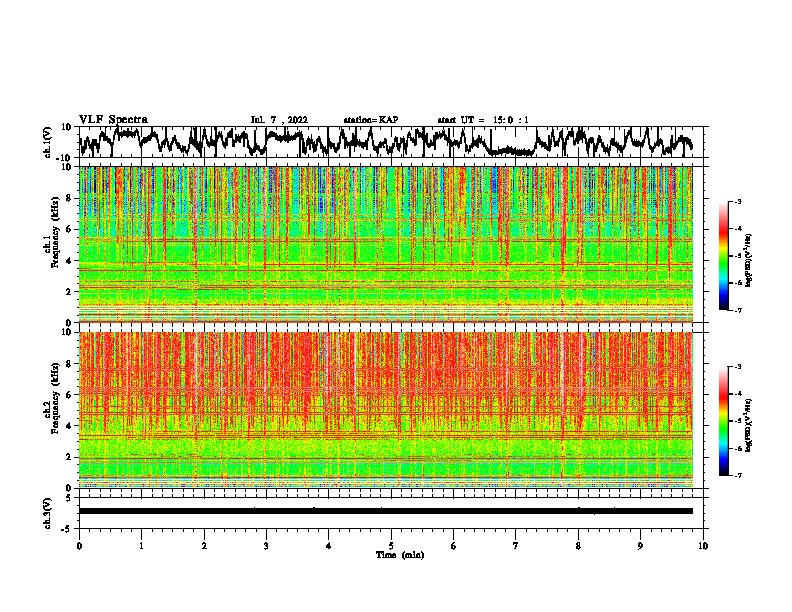This screenshot has height=612, width=792.
Task: Click the "-7" tick on ch.2 colorbar
Action: pyautogui.click(x=737, y=476)
